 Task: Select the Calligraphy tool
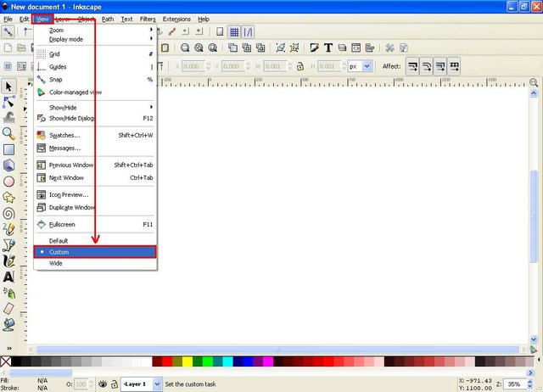point(8,261)
